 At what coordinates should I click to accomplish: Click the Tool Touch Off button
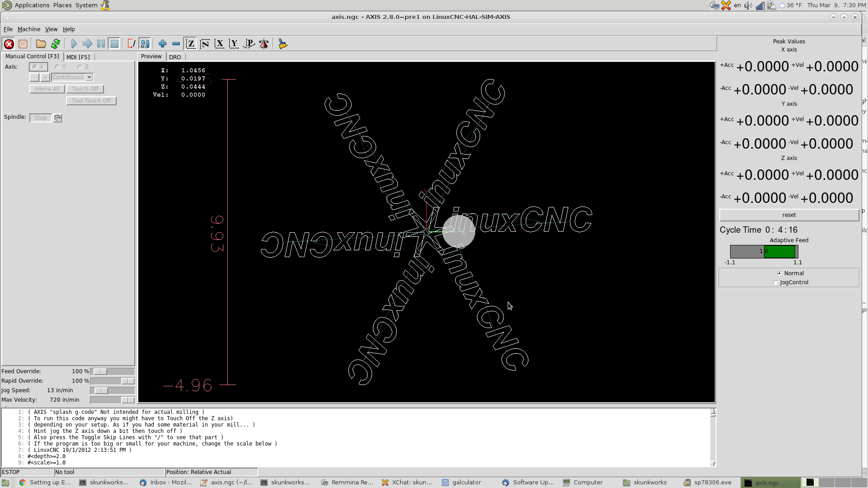pyautogui.click(x=91, y=101)
